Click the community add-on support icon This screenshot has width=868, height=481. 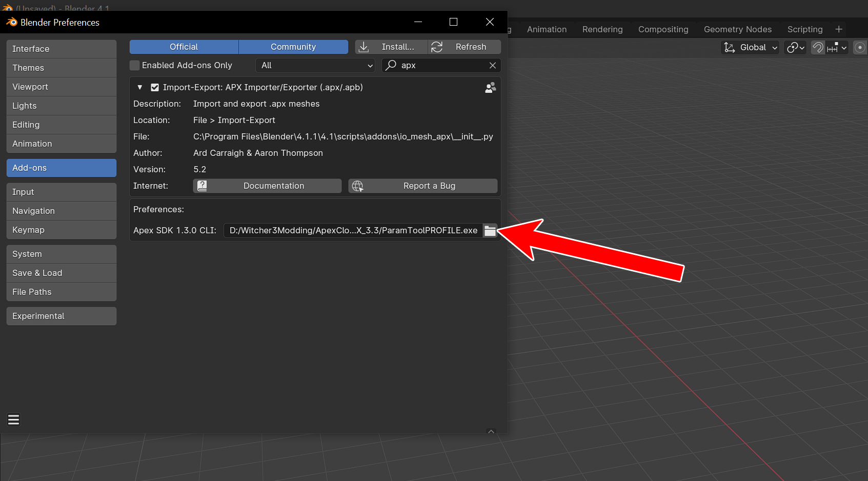pyautogui.click(x=491, y=88)
